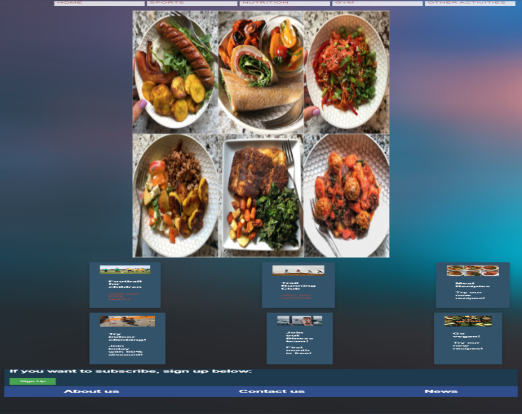Click the meatballs in tomato sauce plate photo
The height and width of the screenshot is (414, 522).
[x=346, y=196]
